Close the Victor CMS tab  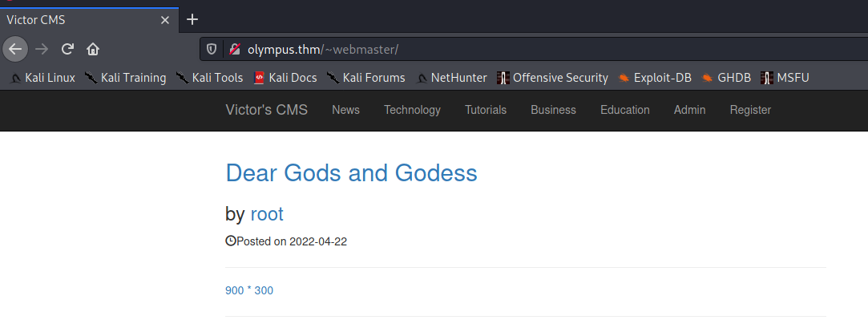165,21
